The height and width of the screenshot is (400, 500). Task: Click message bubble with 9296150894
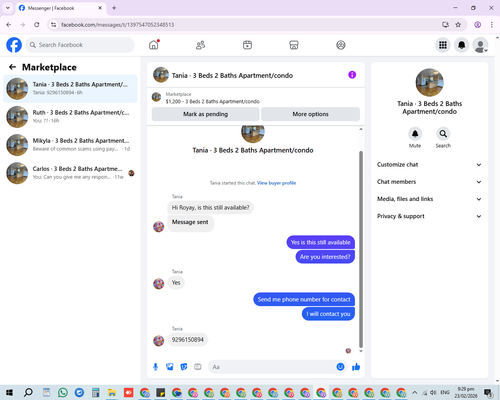tap(188, 340)
